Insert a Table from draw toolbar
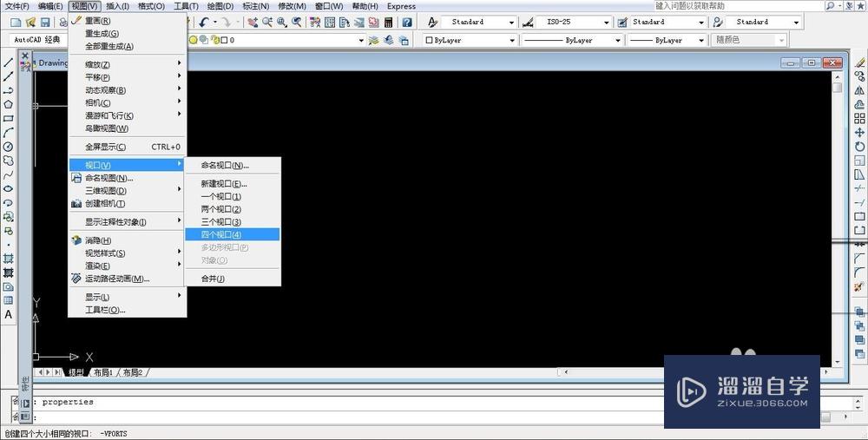 9,300
